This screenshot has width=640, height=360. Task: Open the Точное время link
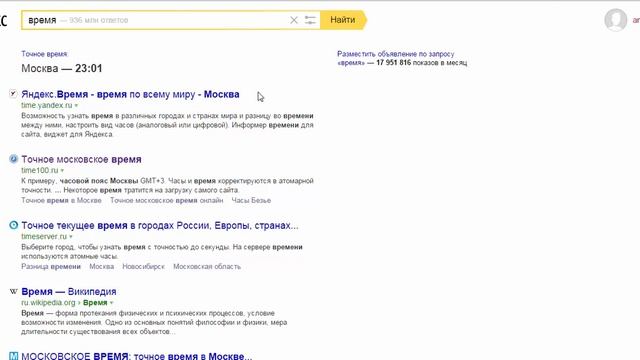(x=44, y=54)
